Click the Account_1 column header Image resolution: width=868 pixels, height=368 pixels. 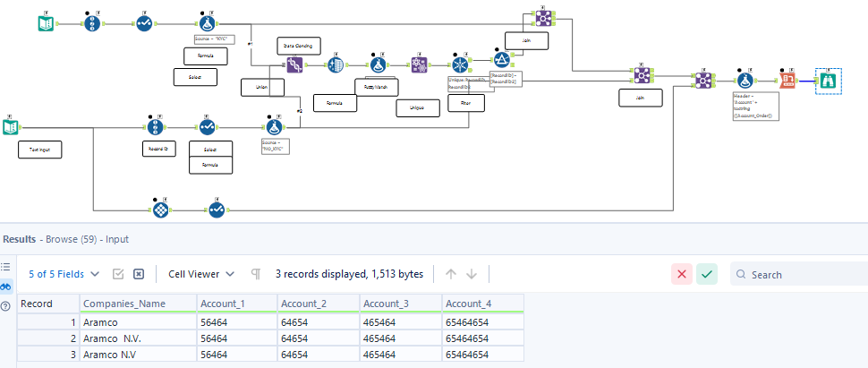pyautogui.click(x=237, y=304)
